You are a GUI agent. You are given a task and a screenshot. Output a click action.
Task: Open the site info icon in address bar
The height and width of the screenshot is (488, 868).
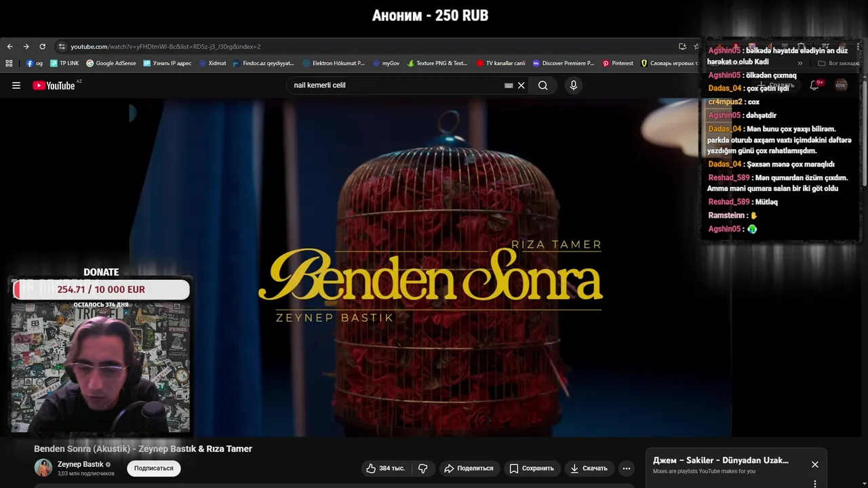(62, 47)
